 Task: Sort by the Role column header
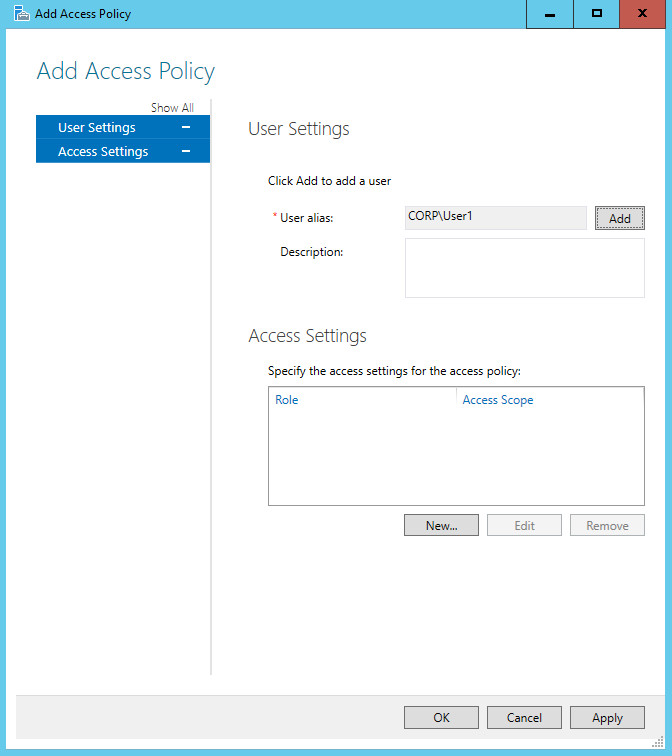[x=286, y=400]
